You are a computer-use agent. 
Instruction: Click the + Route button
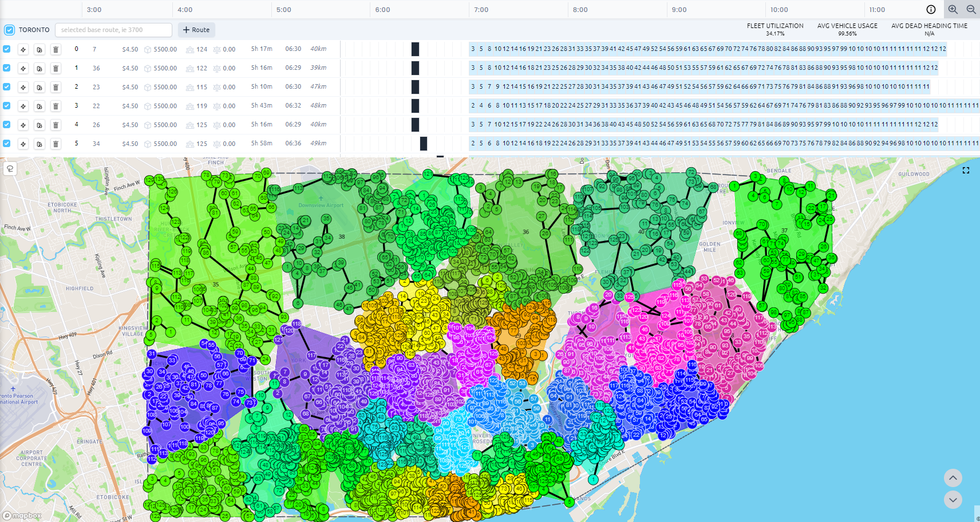(196, 29)
